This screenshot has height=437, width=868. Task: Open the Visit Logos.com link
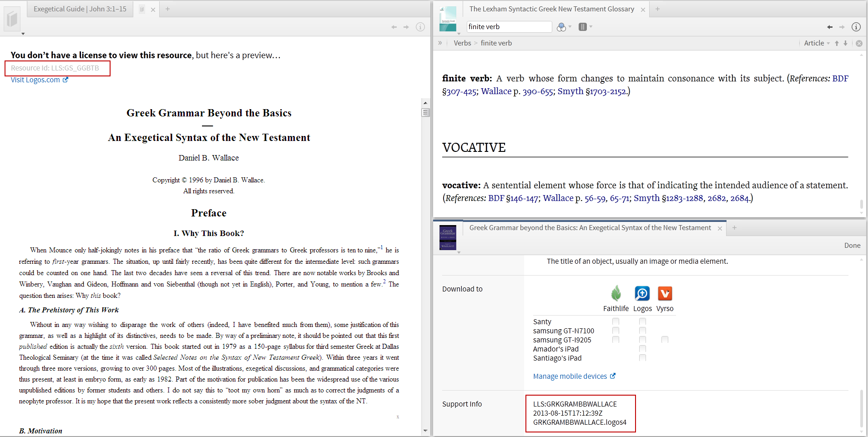(40, 80)
